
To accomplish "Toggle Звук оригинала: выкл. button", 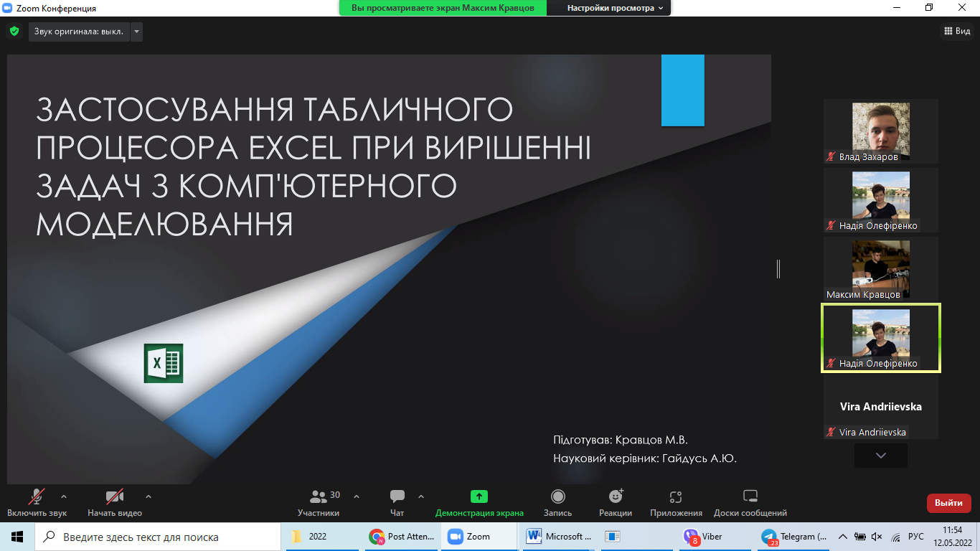I will [80, 32].
